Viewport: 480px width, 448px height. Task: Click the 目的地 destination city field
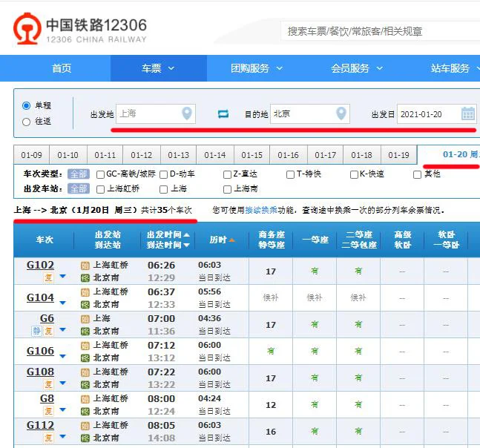pyautogui.click(x=310, y=113)
